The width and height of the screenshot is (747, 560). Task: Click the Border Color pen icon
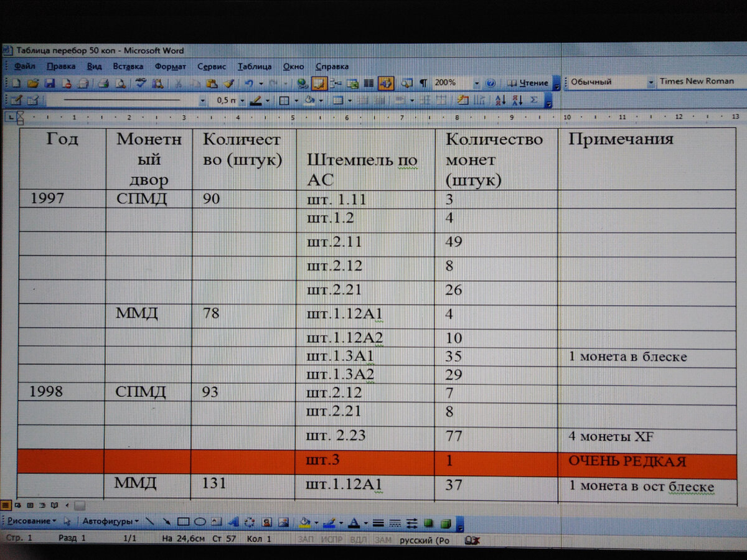point(256,100)
